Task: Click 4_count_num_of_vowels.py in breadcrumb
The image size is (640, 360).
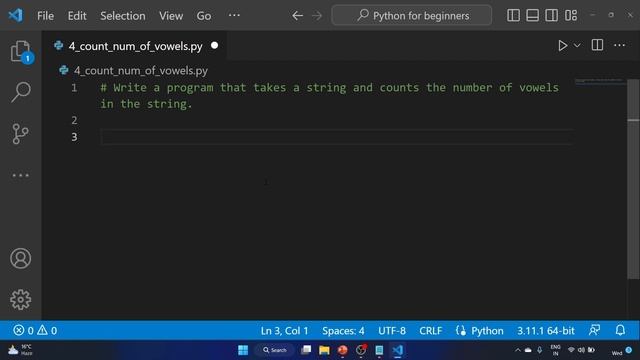Action: pyautogui.click(x=141, y=71)
